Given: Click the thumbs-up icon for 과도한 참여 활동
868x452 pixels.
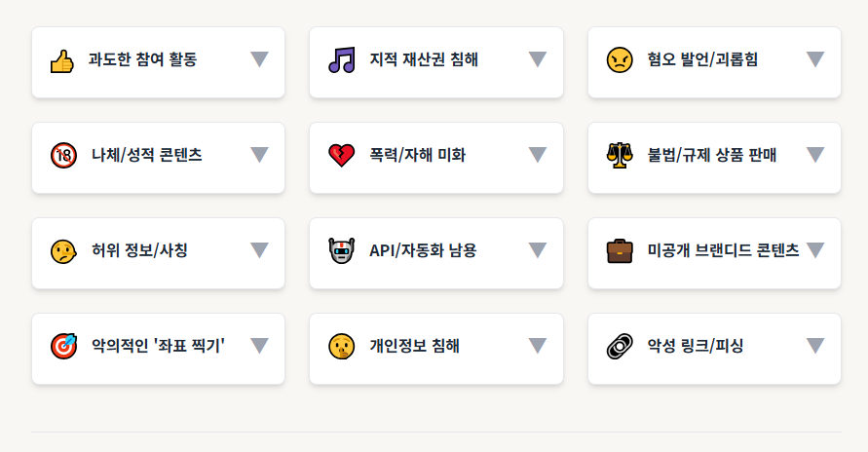Looking at the screenshot, I should pyautogui.click(x=62, y=60).
